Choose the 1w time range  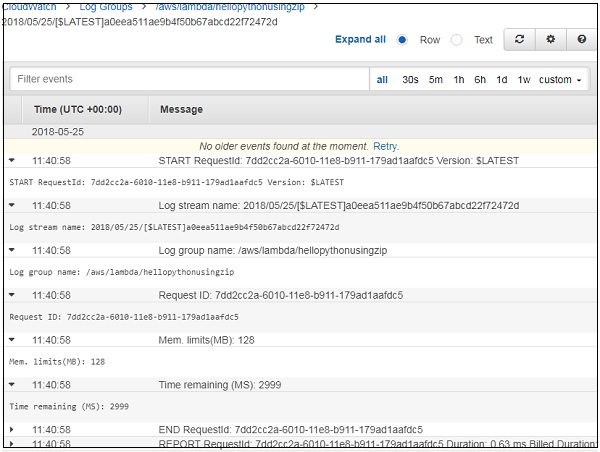point(524,80)
